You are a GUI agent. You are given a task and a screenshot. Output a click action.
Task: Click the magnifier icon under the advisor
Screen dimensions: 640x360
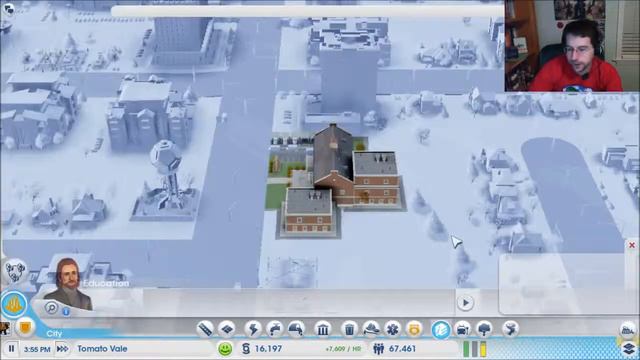point(51,307)
